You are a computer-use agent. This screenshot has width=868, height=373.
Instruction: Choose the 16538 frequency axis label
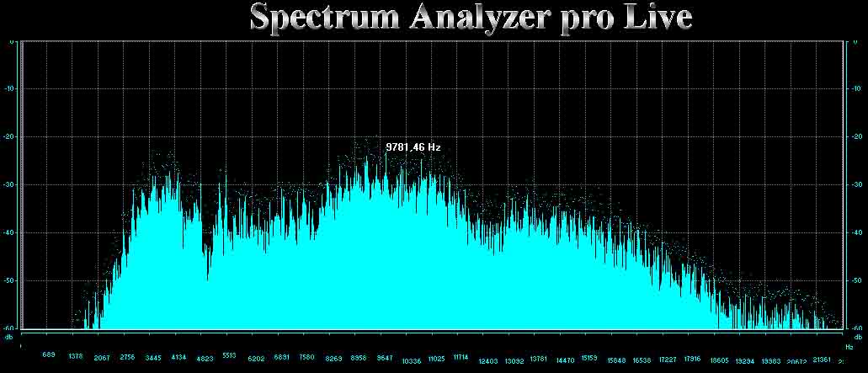tap(642, 360)
